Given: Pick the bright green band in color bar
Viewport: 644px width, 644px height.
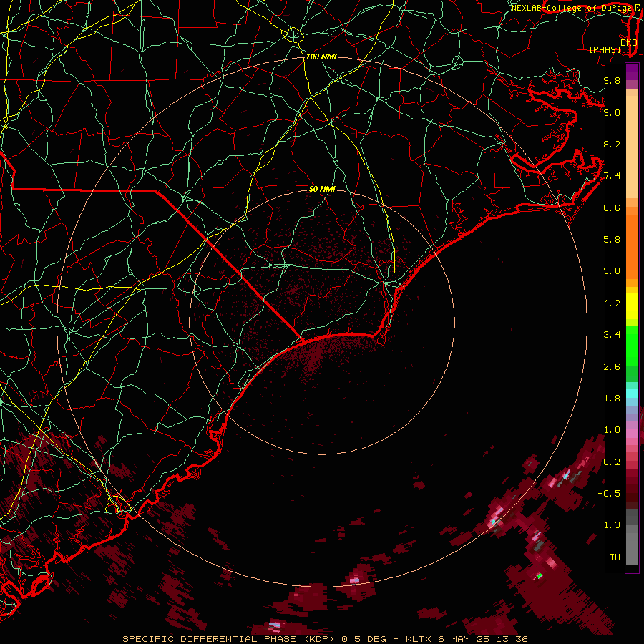Looking at the screenshot, I should tap(632, 344).
